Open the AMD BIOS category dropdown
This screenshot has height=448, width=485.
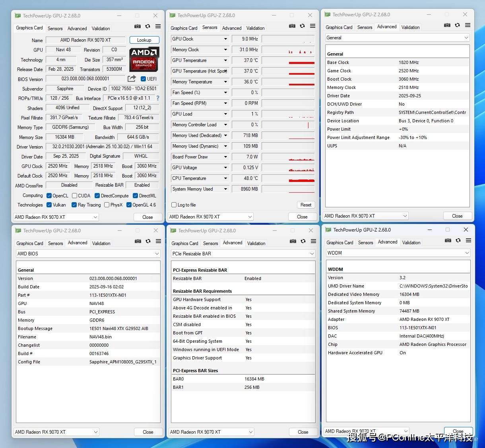click(88, 253)
